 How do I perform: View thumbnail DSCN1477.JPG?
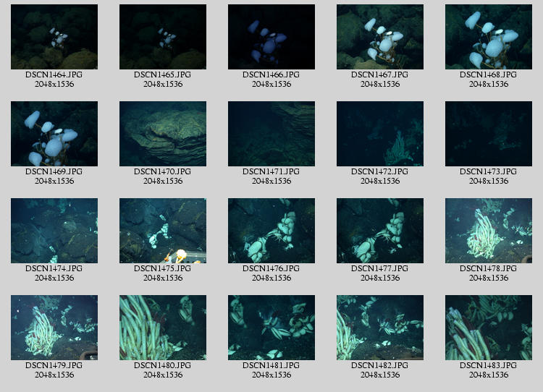pyautogui.click(x=380, y=231)
